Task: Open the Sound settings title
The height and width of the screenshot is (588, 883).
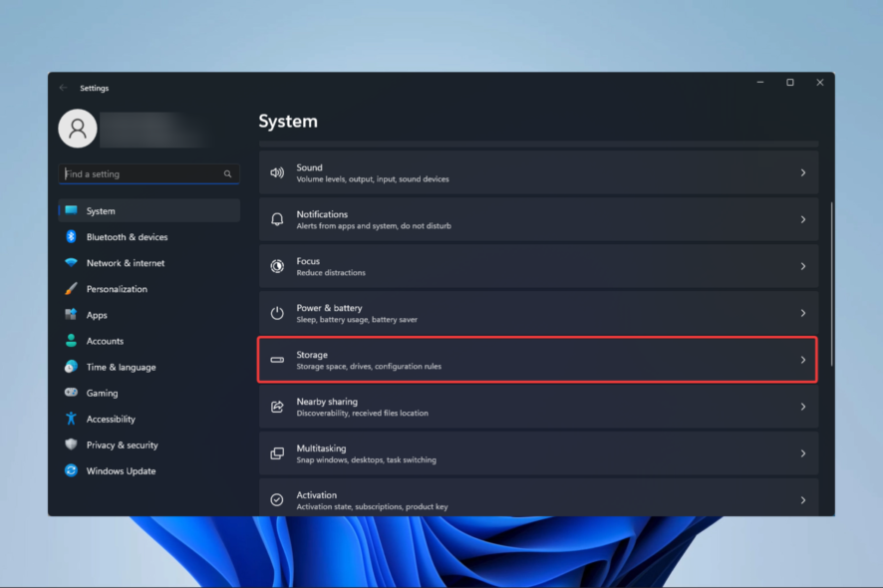Action: (309, 167)
